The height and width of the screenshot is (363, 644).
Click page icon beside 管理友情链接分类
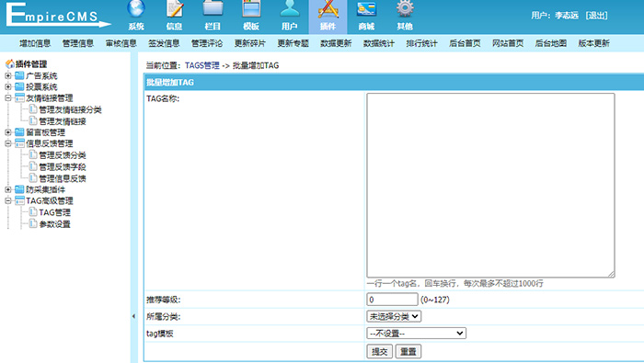pos(33,109)
